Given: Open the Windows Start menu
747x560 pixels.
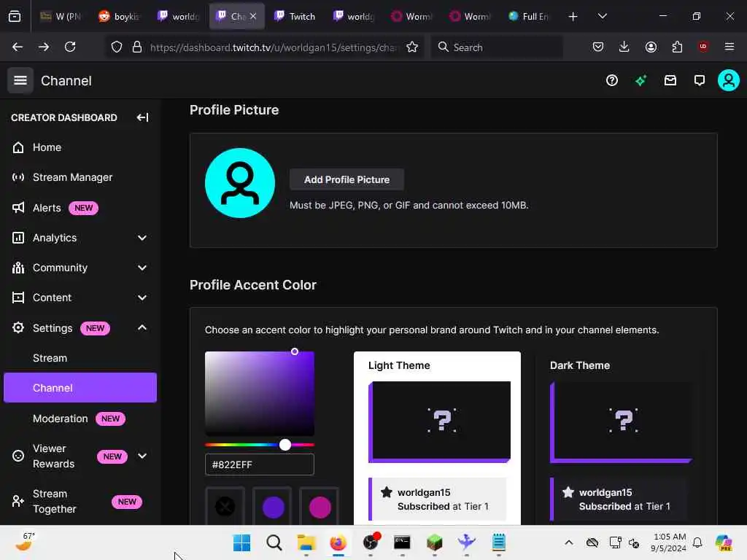Looking at the screenshot, I should (x=241, y=542).
